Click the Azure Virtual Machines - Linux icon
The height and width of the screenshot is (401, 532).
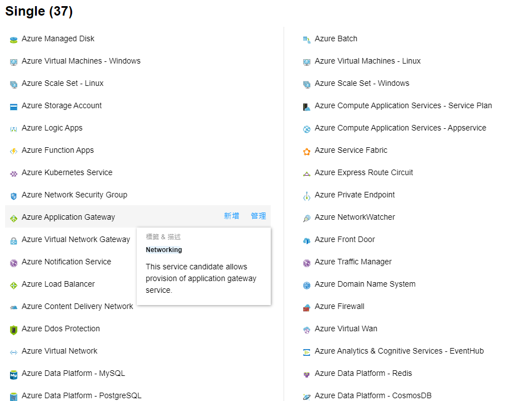306,62
